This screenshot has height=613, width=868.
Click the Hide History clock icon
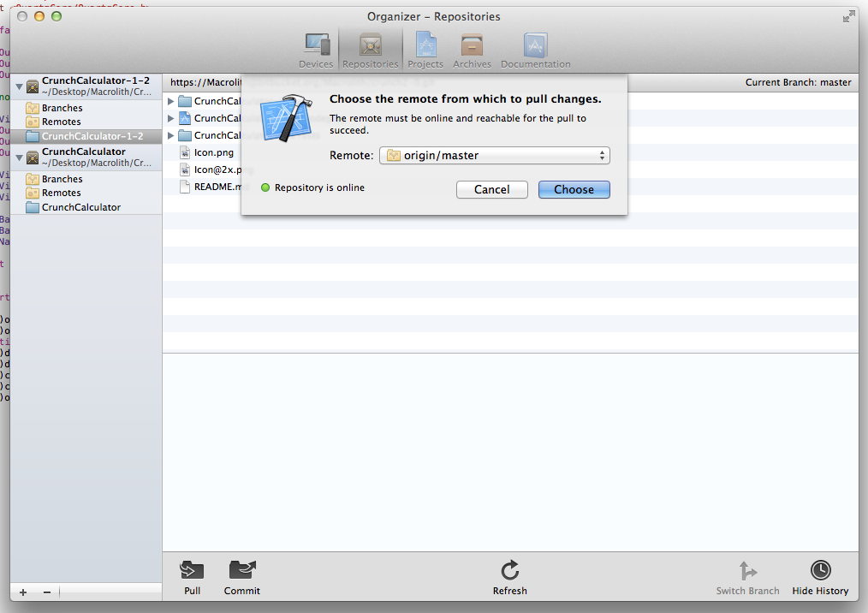[820, 570]
